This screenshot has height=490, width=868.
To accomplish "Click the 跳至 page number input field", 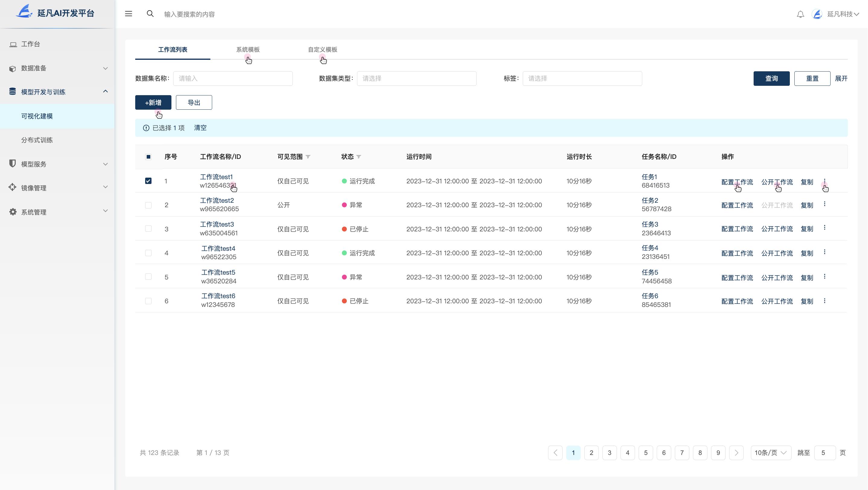I will pos(824,453).
